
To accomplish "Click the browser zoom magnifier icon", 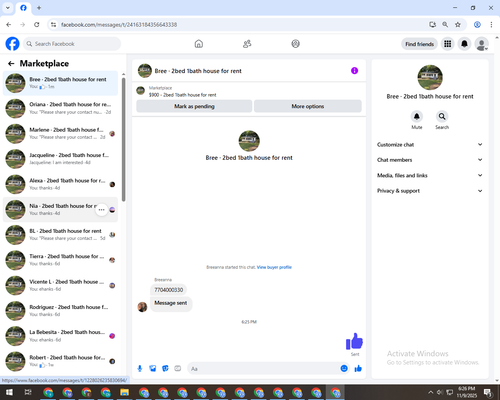I will pos(445,25).
